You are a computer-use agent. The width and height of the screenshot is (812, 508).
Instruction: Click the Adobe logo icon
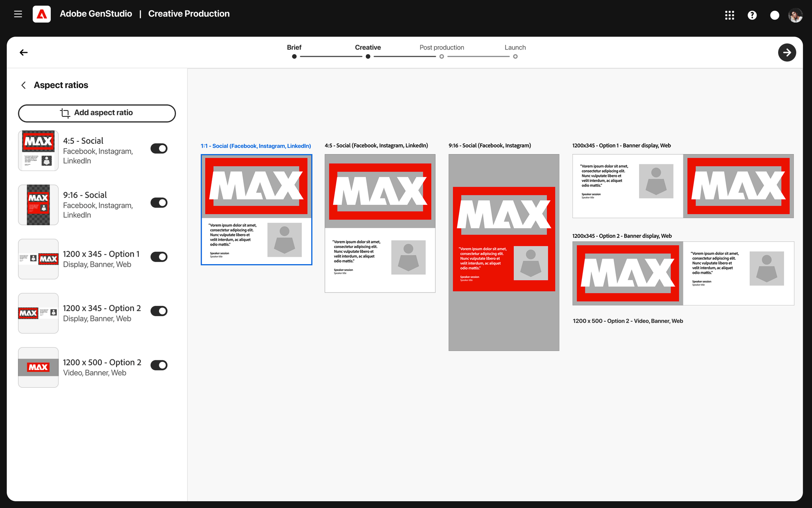point(41,14)
